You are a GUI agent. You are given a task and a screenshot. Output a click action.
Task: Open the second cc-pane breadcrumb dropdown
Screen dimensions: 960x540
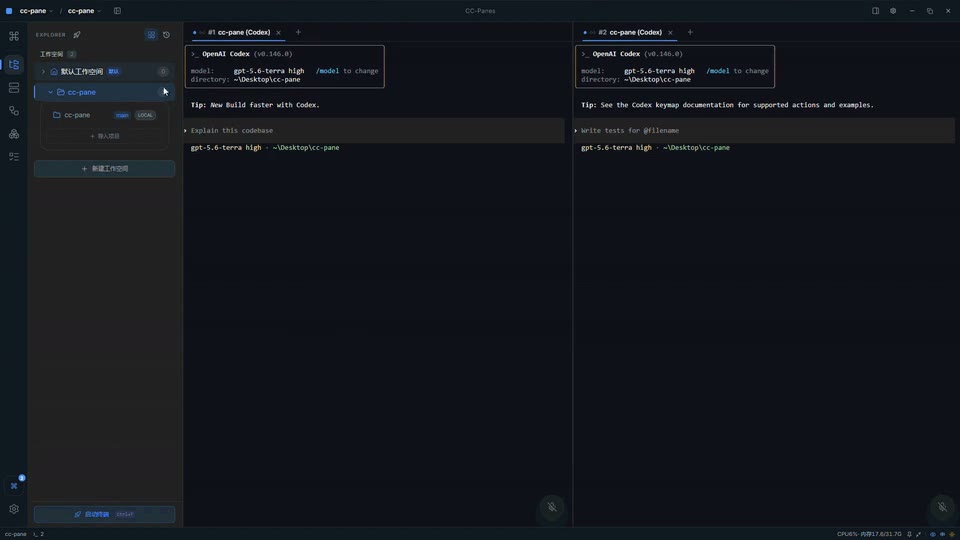click(x=84, y=10)
